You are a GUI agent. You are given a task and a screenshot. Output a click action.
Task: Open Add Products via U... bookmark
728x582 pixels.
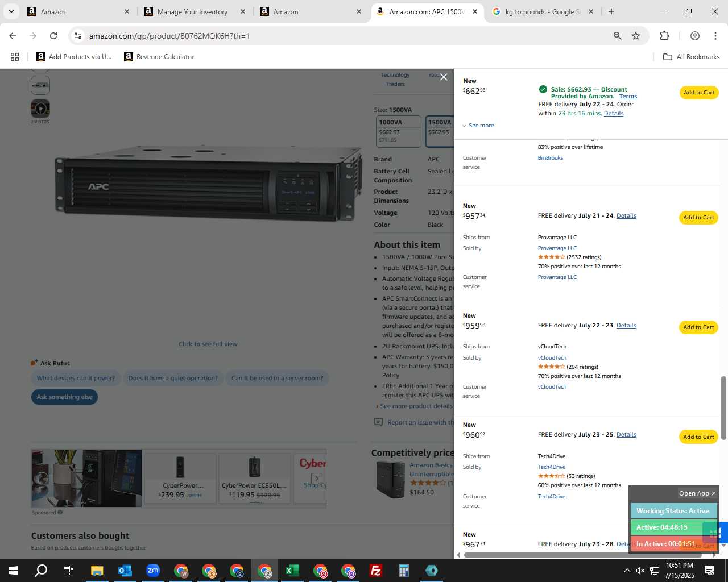click(x=74, y=57)
